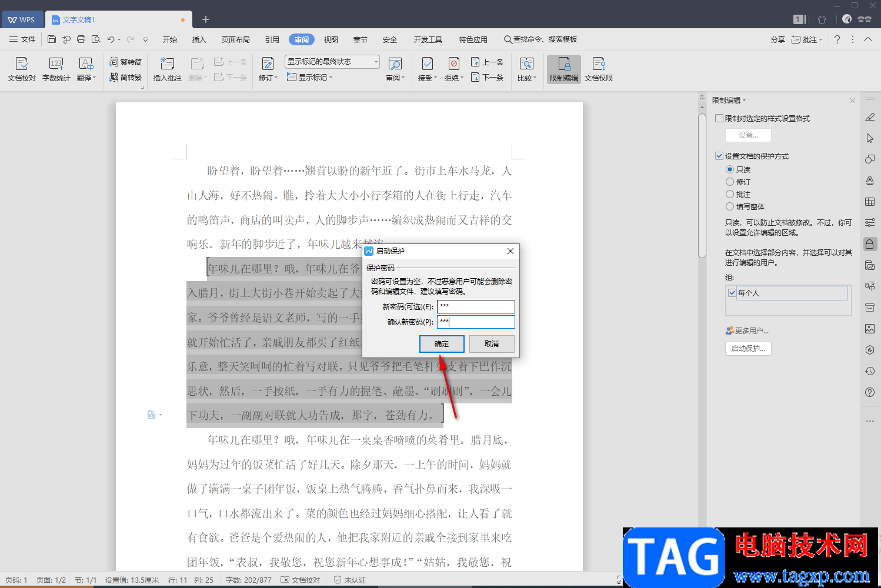This screenshot has height=588, width=881.
Task: Switch to the 页面布局 tab
Action: pos(236,39)
